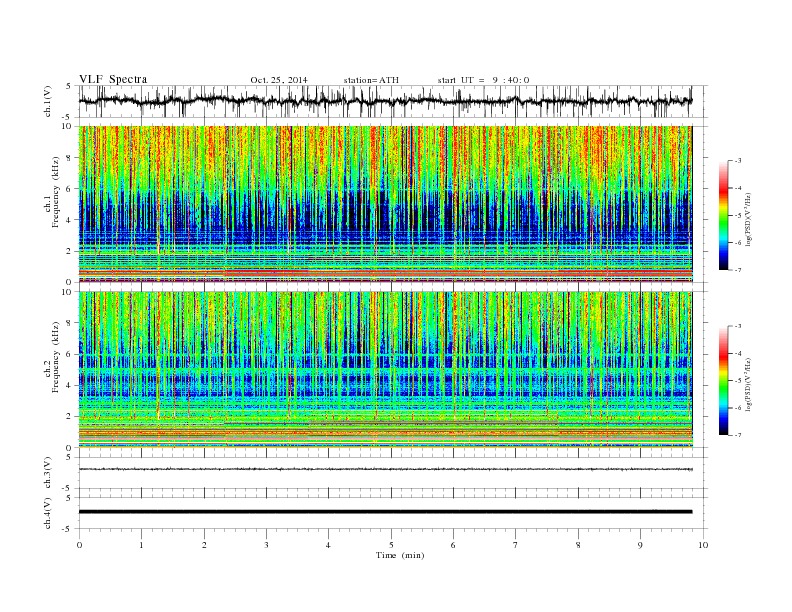Click the "-5" tick on the upper colorbar
This screenshot has height=612, width=792.
(x=737, y=216)
